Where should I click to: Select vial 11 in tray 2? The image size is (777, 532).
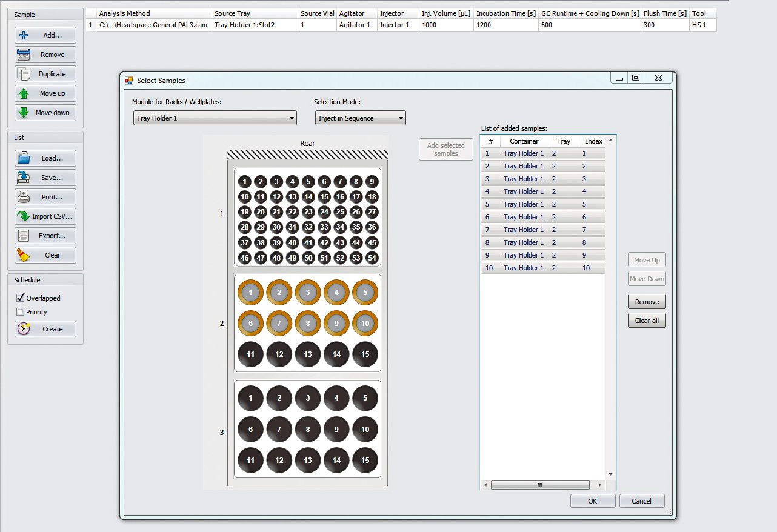click(250, 354)
